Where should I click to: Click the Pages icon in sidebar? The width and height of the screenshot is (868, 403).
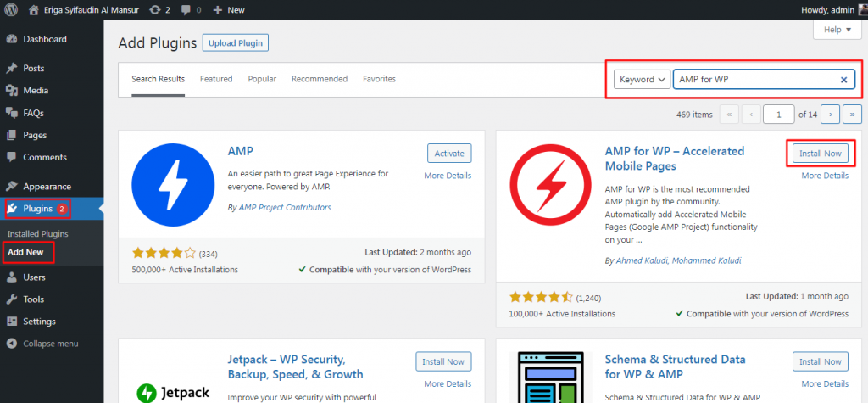coord(12,135)
